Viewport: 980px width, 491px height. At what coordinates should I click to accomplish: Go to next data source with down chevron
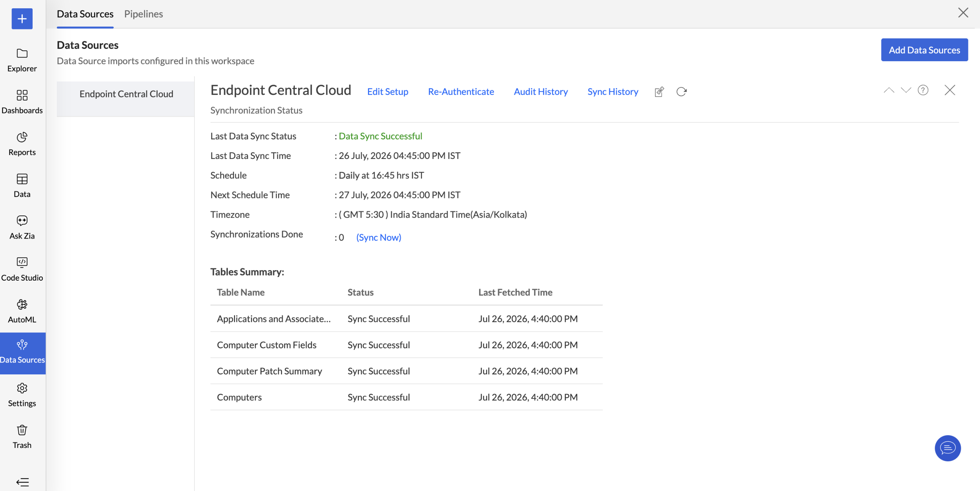tap(906, 90)
